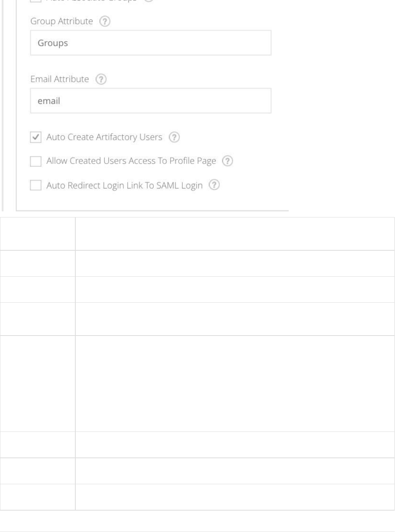
Task: Select the first empty row of the table
Action: pyautogui.click(x=197, y=234)
